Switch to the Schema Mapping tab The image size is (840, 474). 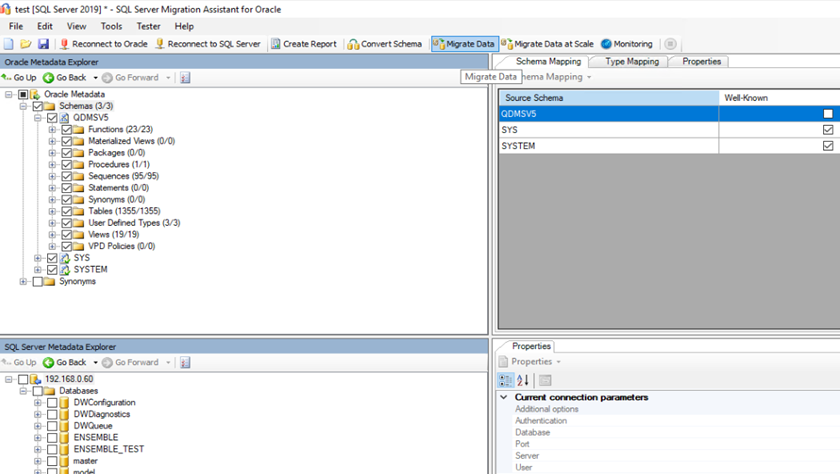point(548,61)
